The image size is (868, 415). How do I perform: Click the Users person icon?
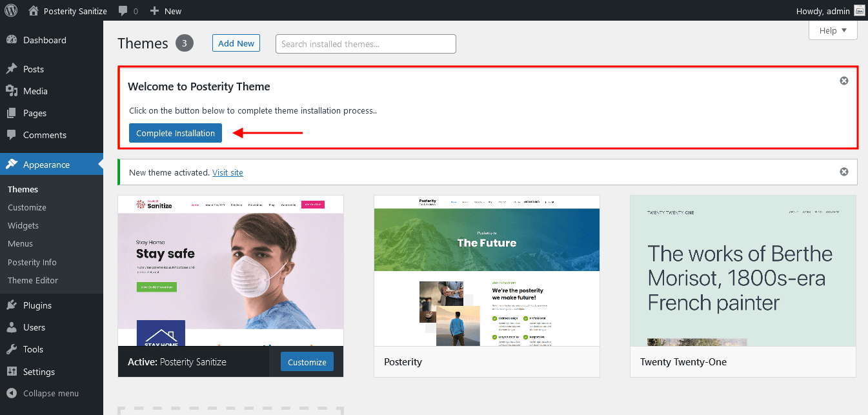coord(12,327)
